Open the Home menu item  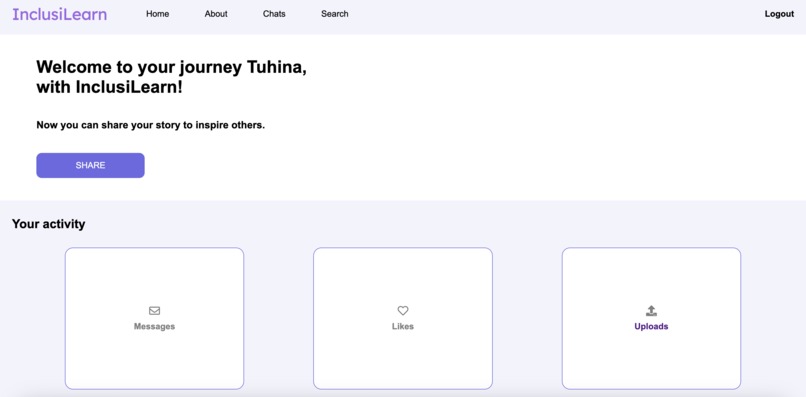click(157, 14)
